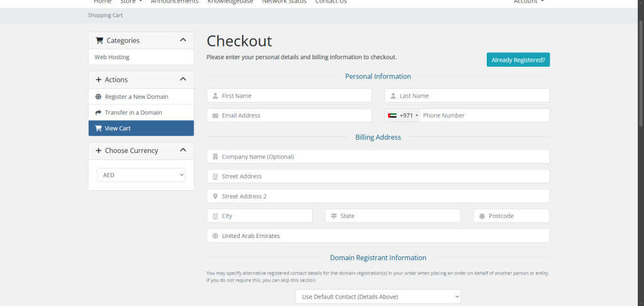Screen dimensions: 644x306
Task: Focus the Street Address 2 field
Action: 378,196
